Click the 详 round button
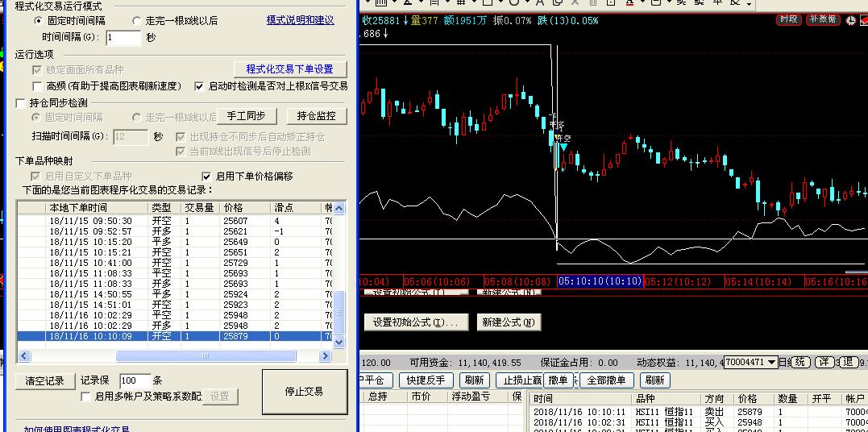The image size is (868, 432). 824,363
